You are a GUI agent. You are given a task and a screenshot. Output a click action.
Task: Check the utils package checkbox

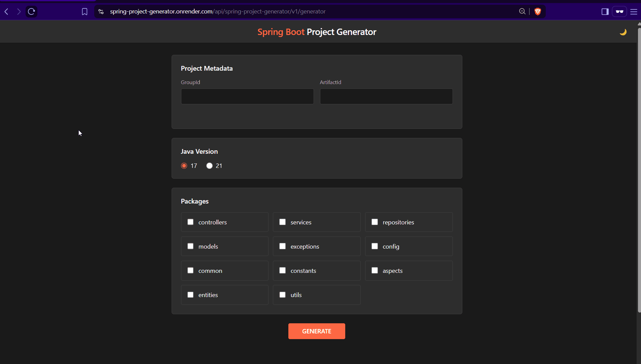coord(283,295)
